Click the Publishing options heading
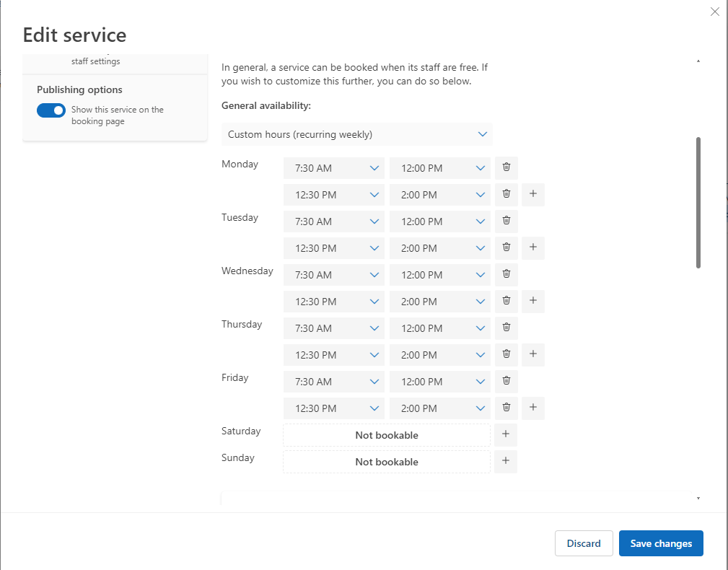The image size is (728, 570). 79,89
